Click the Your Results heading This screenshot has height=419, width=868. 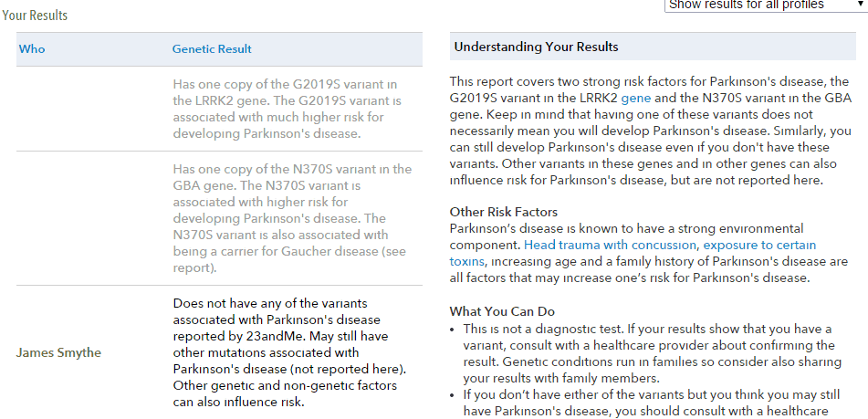click(35, 16)
